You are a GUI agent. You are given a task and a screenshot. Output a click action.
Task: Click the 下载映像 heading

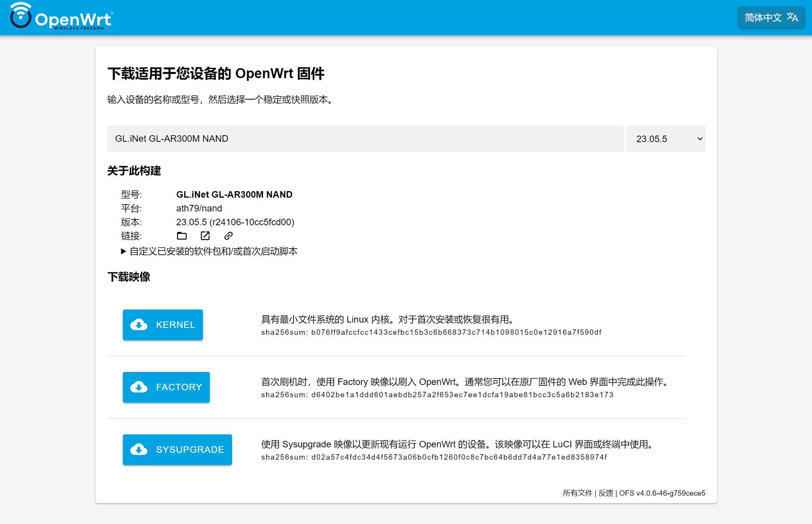pos(129,277)
